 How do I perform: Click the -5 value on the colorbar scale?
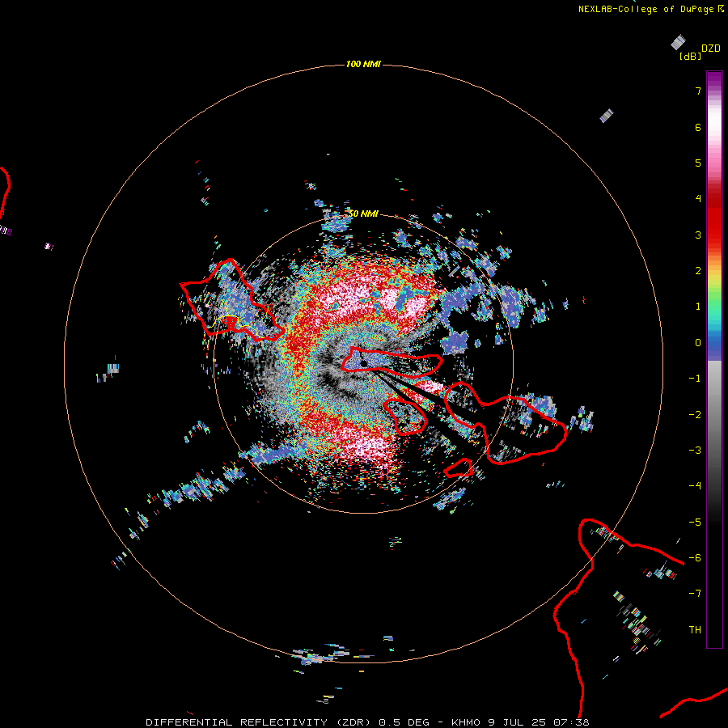pos(695,523)
